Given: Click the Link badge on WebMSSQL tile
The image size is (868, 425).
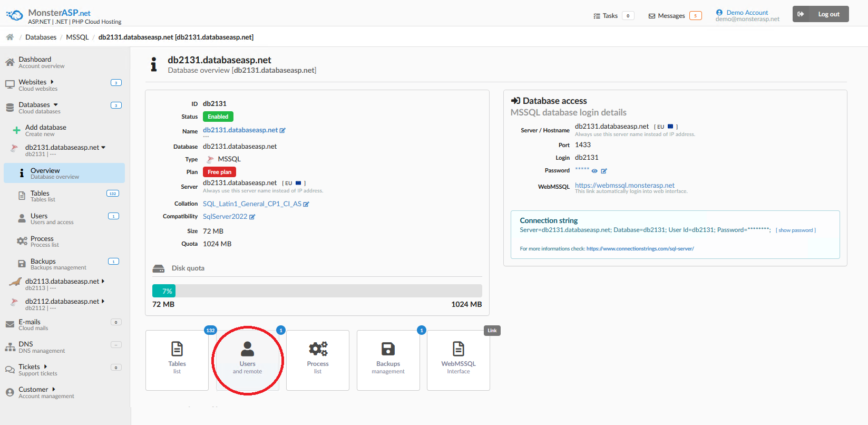Looking at the screenshot, I should pos(492,331).
